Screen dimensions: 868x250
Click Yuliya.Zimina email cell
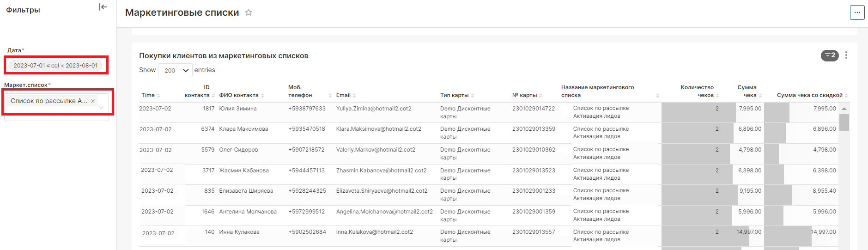[373, 109]
